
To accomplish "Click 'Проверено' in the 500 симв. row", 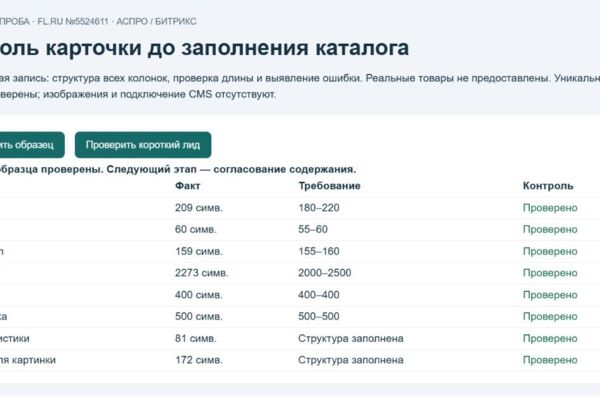I will click(550, 317).
